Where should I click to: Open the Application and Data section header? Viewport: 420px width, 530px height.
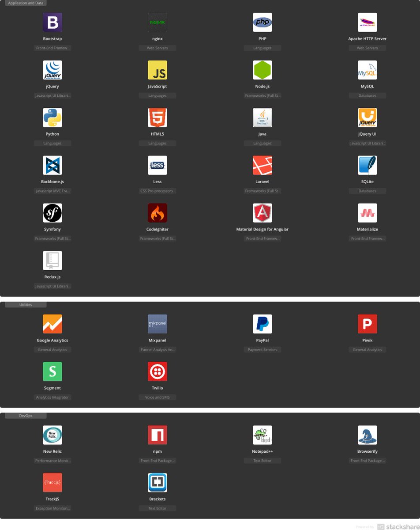[x=26, y=3]
